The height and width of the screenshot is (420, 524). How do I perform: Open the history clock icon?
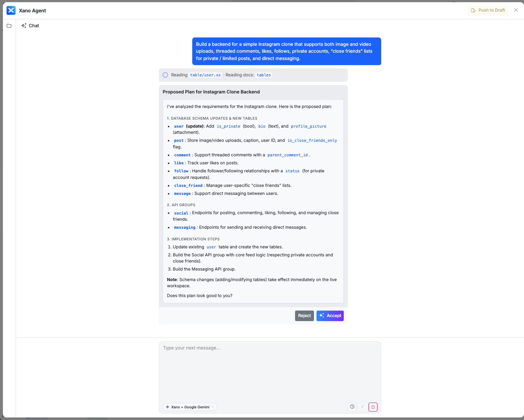coord(352,407)
